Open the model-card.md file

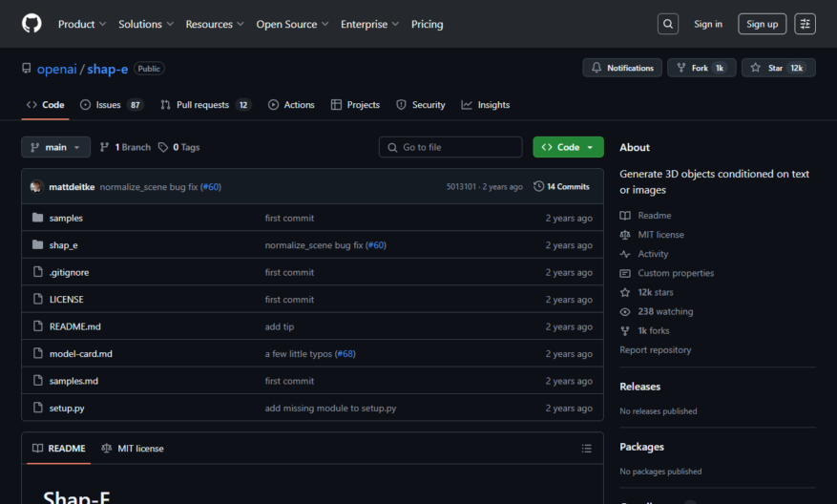point(81,354)
